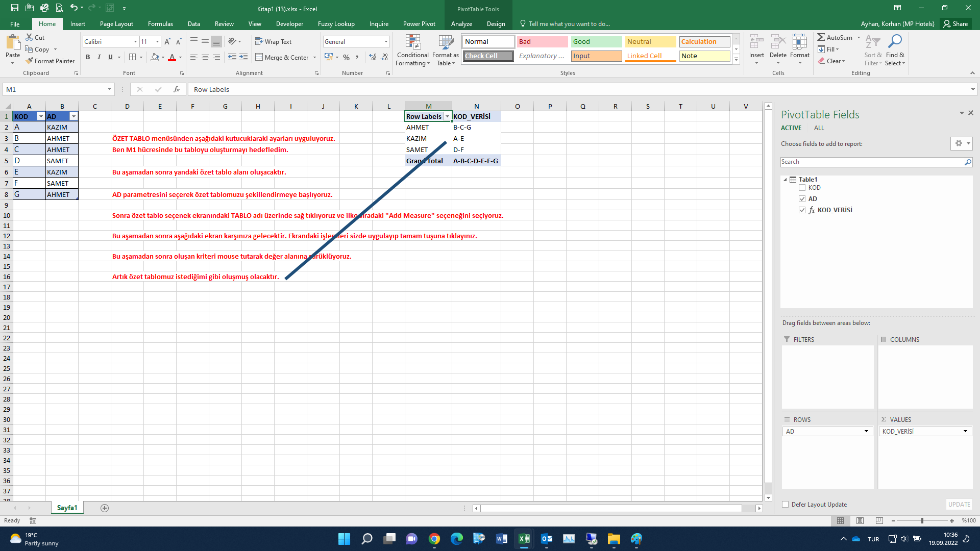Click the UPDATE button in pivot pane

pos(959,504)
